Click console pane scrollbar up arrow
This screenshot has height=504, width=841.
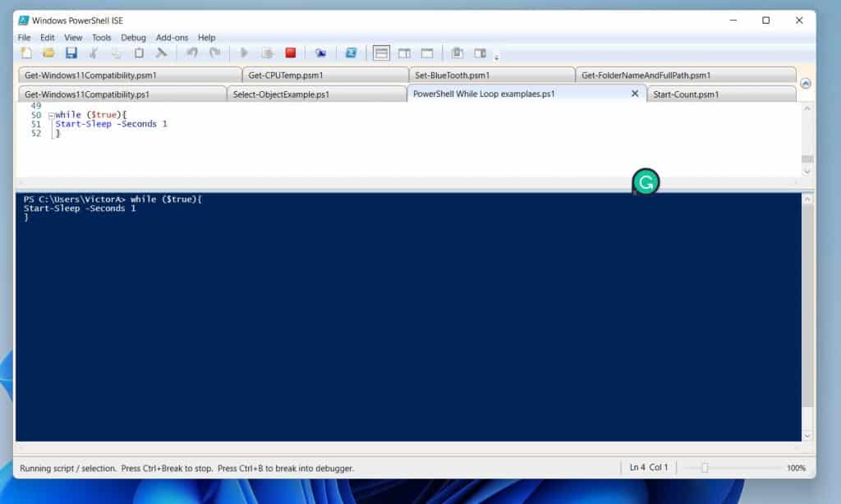tap(807, 199)
